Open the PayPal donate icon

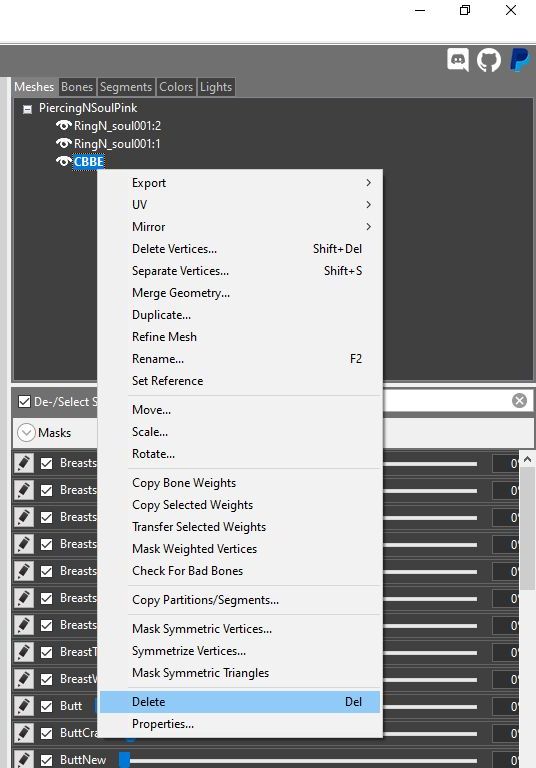coord(519,60)
